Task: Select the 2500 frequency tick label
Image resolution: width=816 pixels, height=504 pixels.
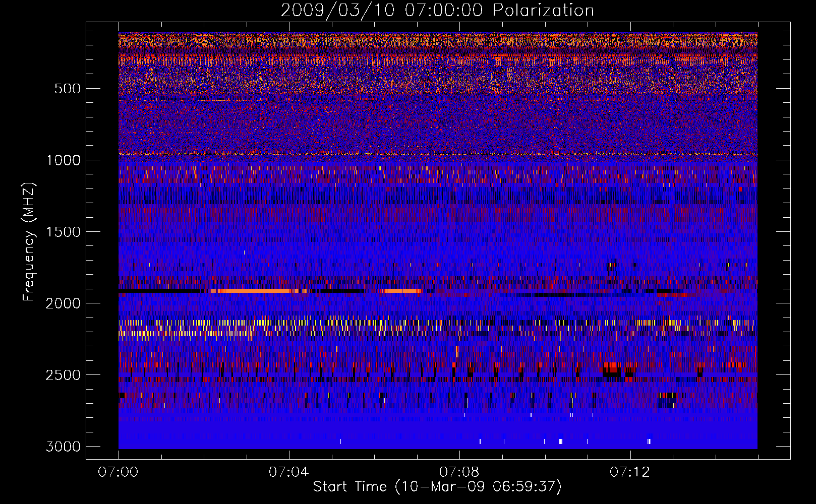Action: point(63,375)
